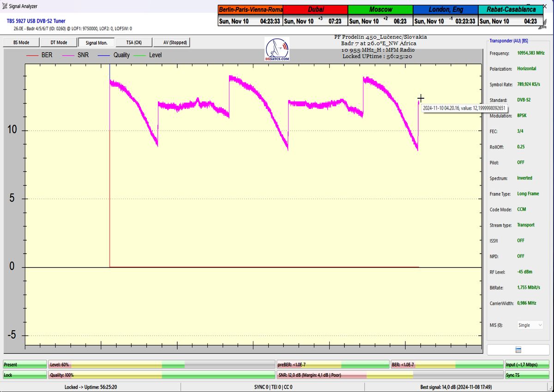The height and width of the screenshot is (392, 554).
Task: Click the Sync TS indicator
Action: coord(527,375)
